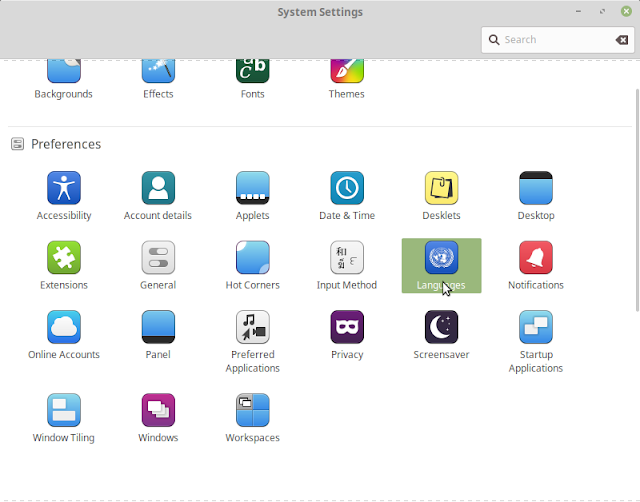The width and height of the screenshot is (640, 502).
Task: Open Desktop settings icon
Action: tap(536, 188)
